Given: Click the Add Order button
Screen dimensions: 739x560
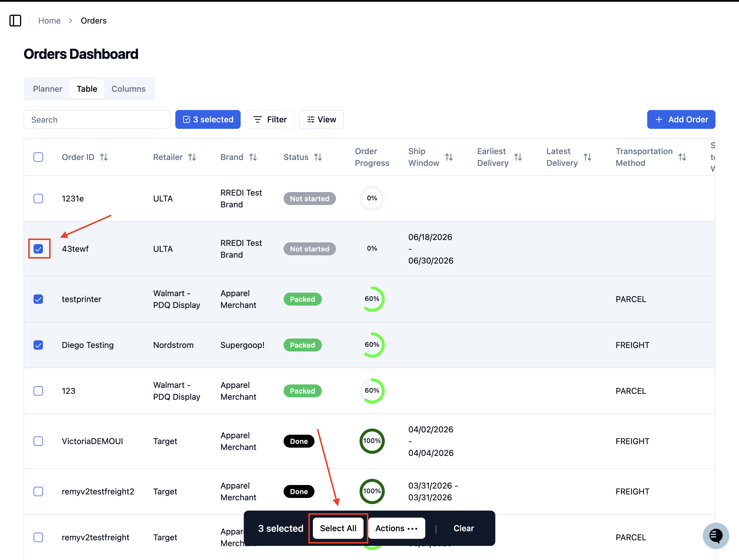Looking at the screenshot, I should pos(681,119).
